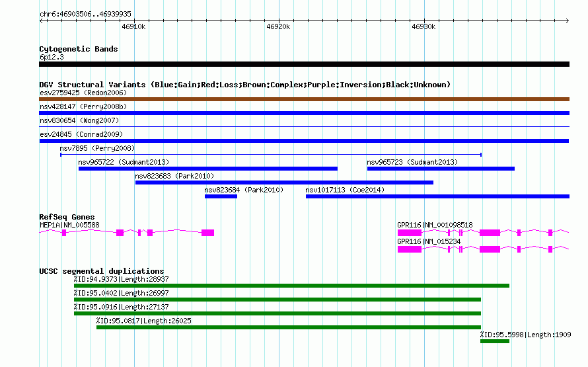Click the blue nsv428147 gain bar
The image size is (588, 367).
tap(304, 113)
